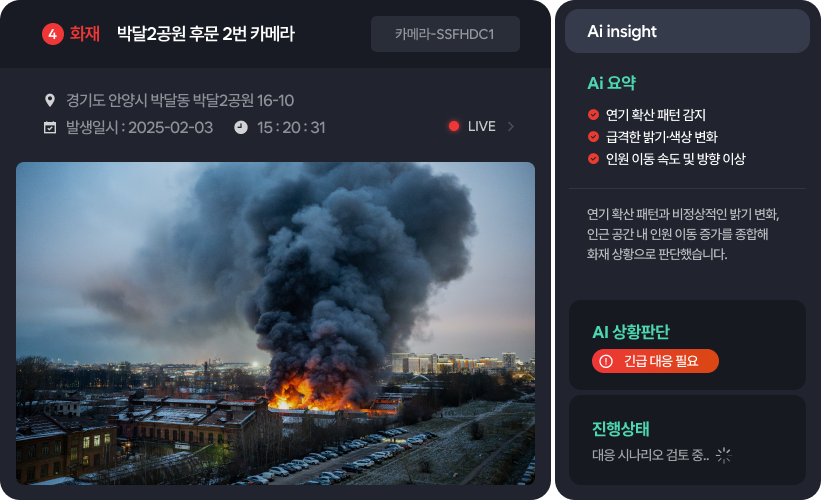Click the calendar icon beside 발생일시

50,127
